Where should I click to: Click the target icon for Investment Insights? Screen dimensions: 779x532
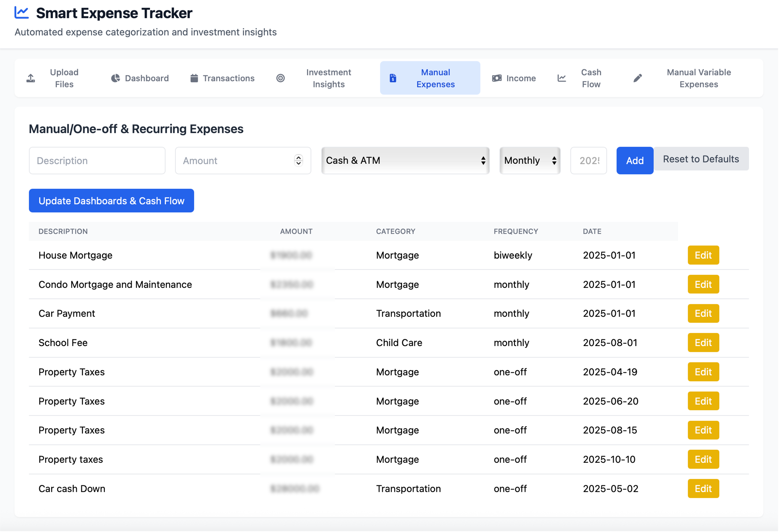point(281,78)
